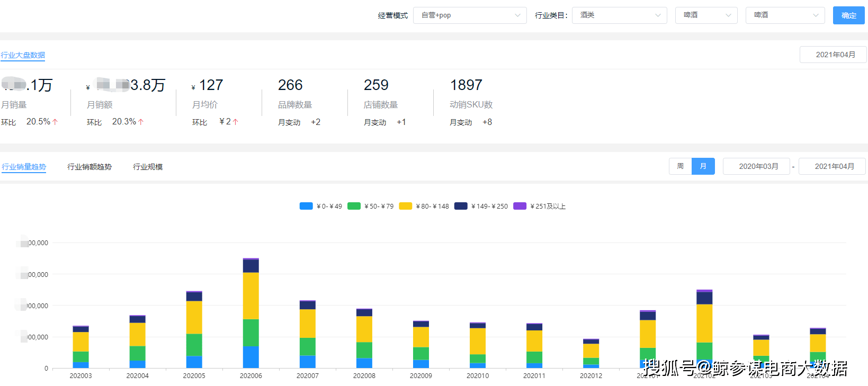Switch to the 行业规模 tab

(148, 167)
